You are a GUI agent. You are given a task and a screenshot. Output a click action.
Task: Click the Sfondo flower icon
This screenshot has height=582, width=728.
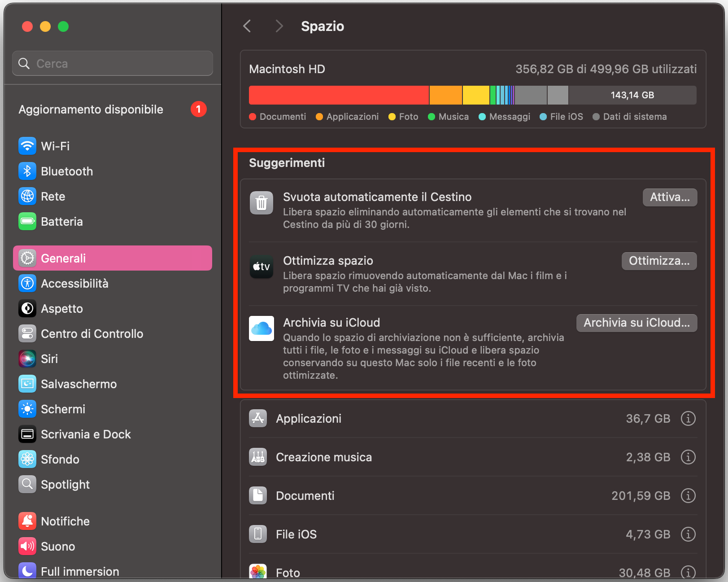click(x=27, y=459)
